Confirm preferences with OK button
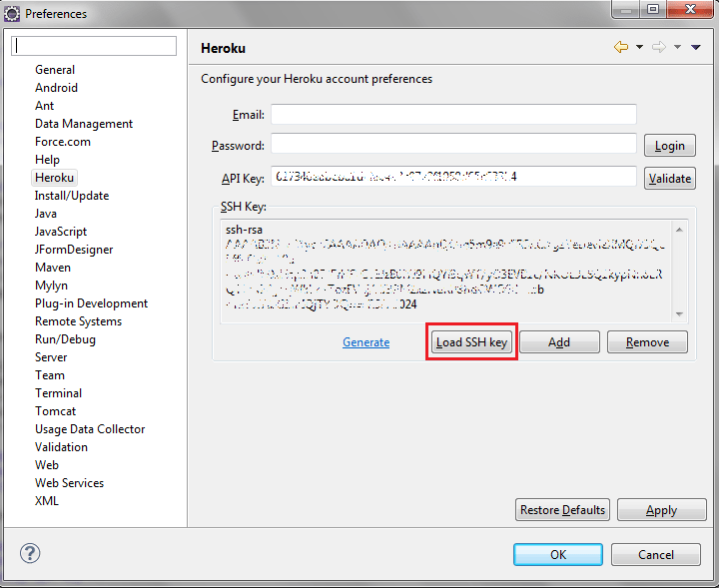The width and height of the screenshot is (719, 588). (x=558, y=554)
